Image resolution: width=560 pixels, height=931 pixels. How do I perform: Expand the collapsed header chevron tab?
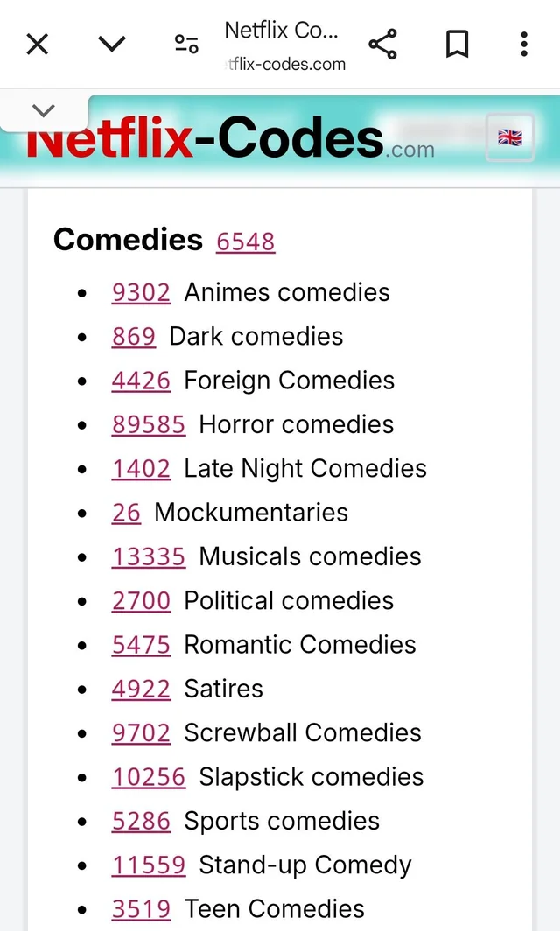click(x=43, y=110)
